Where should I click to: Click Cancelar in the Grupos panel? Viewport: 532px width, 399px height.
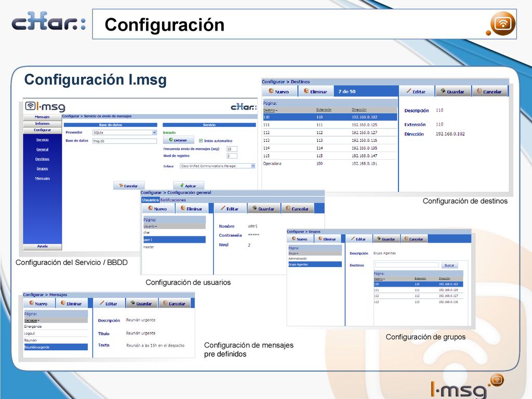tap(414, 239)
